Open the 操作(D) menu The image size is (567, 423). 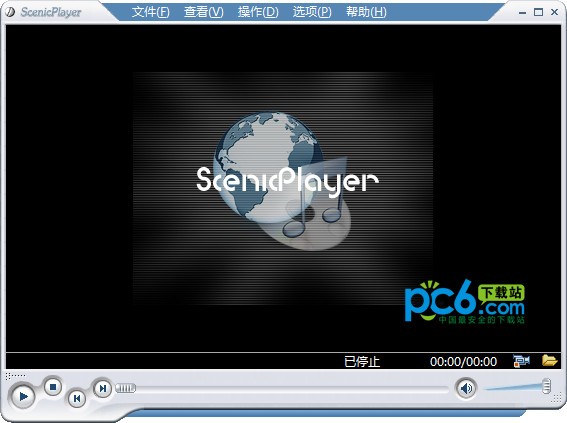[x=258, y=12]
